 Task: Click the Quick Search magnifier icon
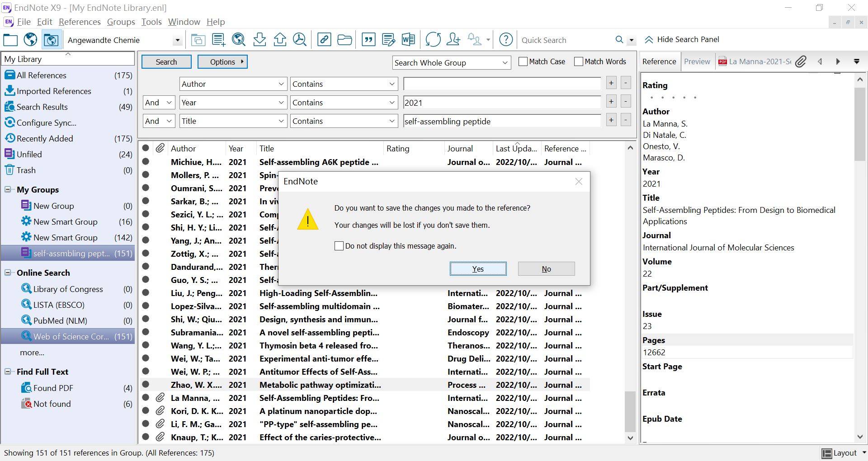point(619,40)
